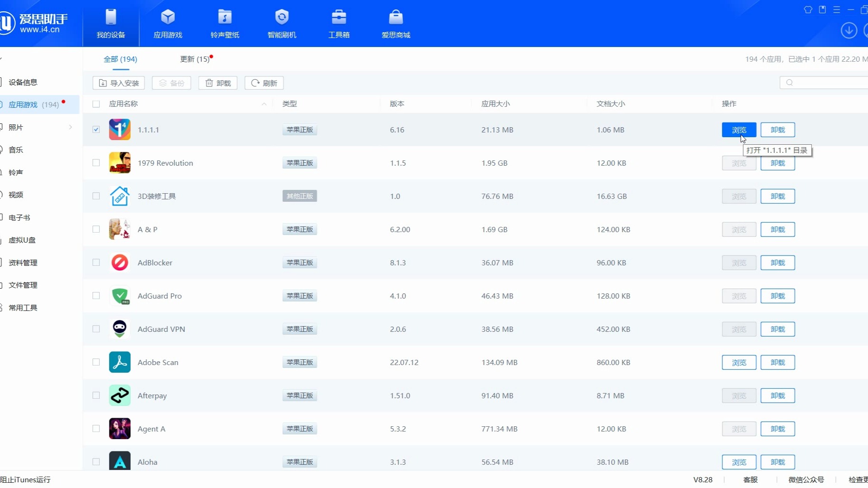Click the 客服 customer service link
Viewport: 868px width, 488px height.
(x=751, y=480)
